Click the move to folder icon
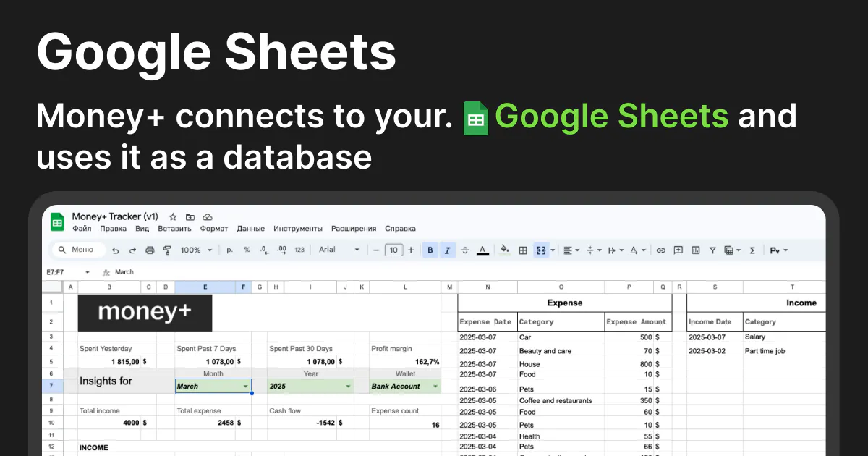 190,216
